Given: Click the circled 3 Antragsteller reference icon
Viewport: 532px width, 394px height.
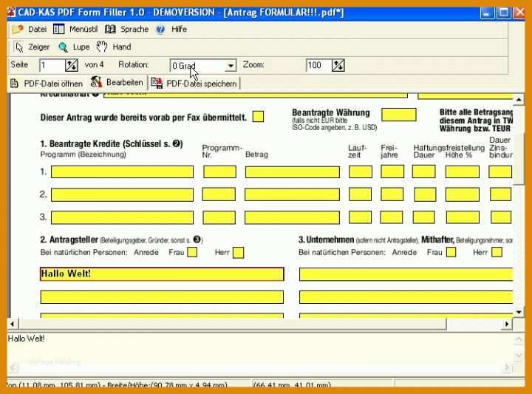Looking at the screenshot, I should [197, 240].
